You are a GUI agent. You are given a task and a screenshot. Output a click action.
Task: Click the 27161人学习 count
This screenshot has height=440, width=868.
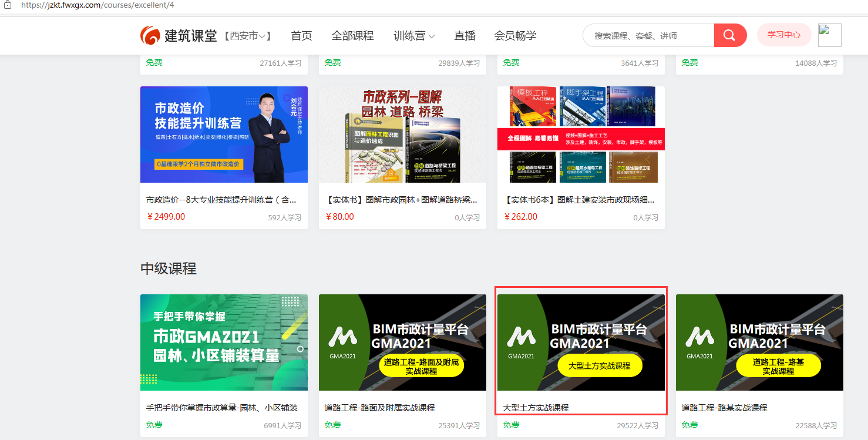[281, 63]
